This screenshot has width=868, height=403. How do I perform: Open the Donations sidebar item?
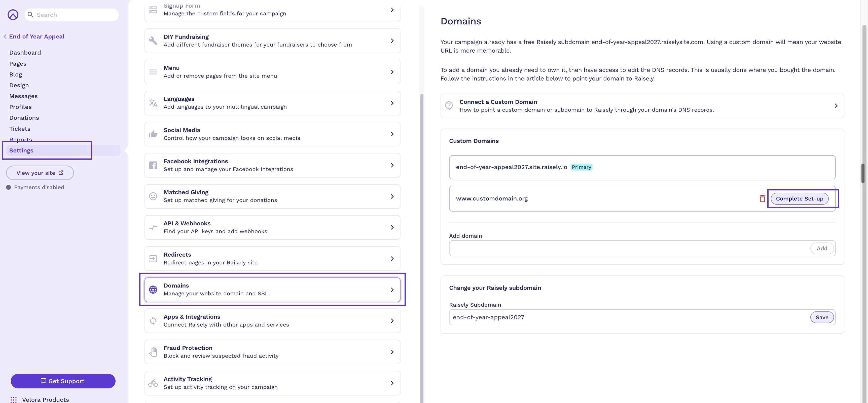point(24,118)
